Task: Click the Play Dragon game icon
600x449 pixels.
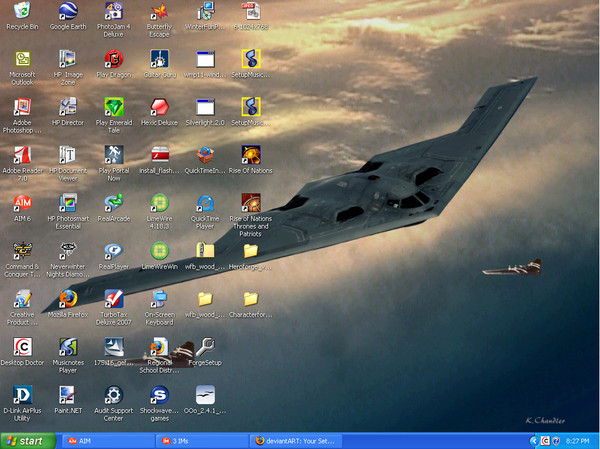Action: point(114,59)
